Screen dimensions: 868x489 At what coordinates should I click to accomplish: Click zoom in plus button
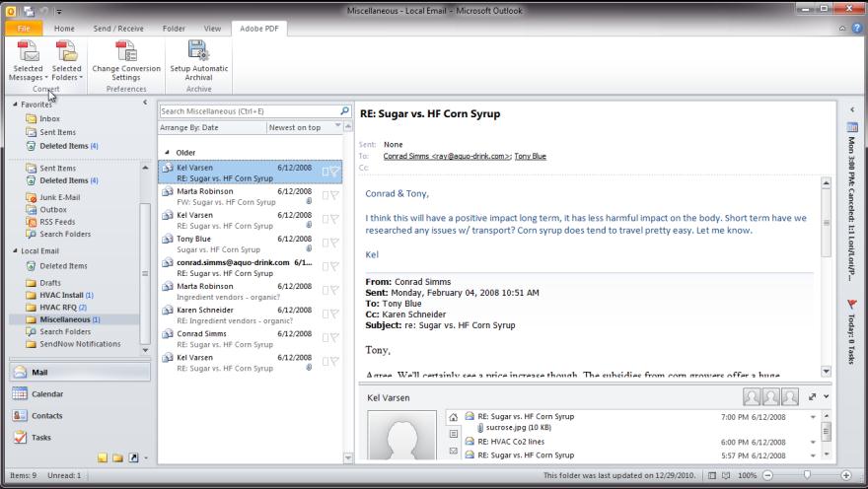point(846,475)
